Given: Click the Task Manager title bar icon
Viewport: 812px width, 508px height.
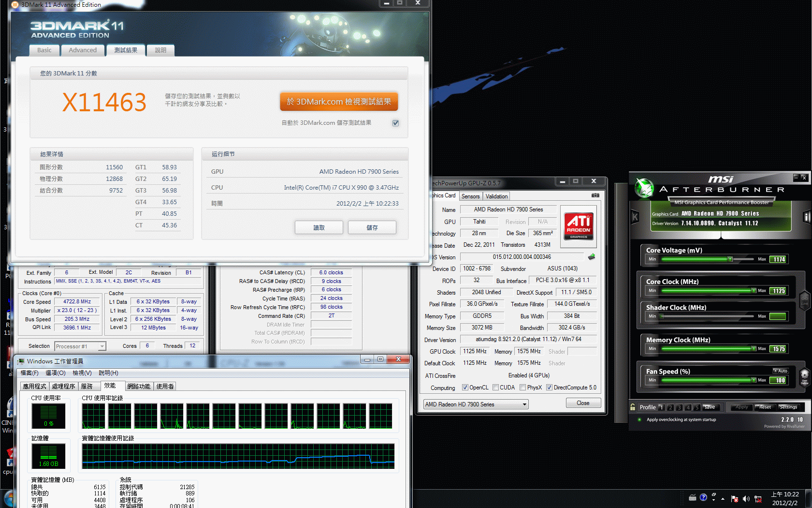Looking at the screenshot, I should pos(21,361).
